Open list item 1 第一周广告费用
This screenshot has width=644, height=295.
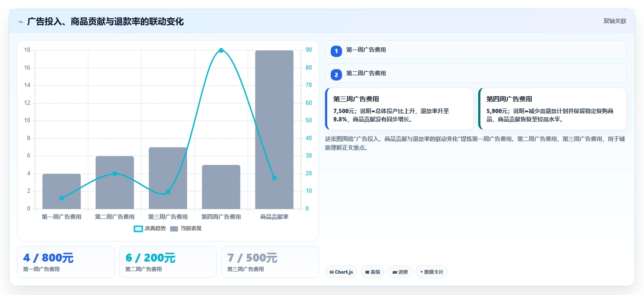point(476,50)
